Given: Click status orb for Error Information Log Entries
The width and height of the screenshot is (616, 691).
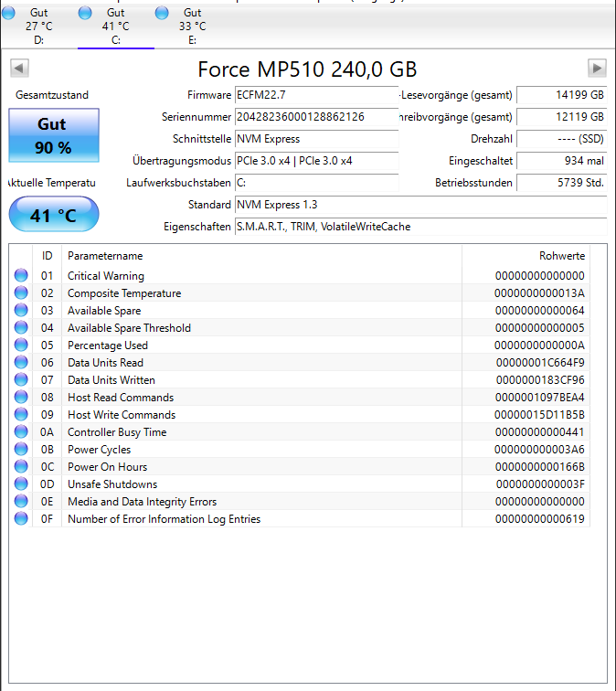Looking at the screenshot, I should (21, 518).
